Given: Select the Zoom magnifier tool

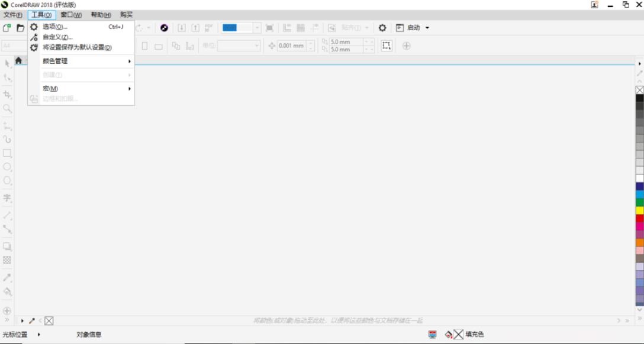Looking at the screenshot, I should (7, 109).
